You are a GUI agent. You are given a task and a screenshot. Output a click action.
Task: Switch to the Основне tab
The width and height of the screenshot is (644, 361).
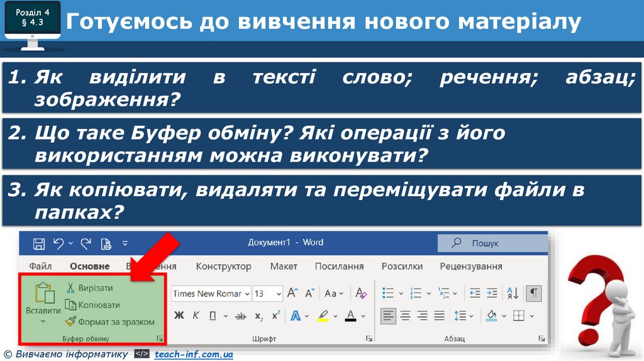[x=89, y=266]
